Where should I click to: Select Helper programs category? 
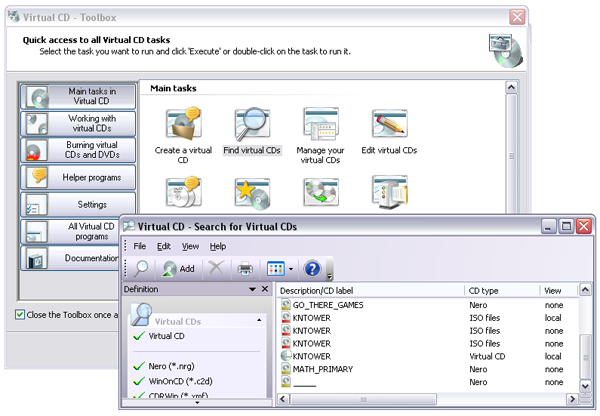(x=78, y=177)
